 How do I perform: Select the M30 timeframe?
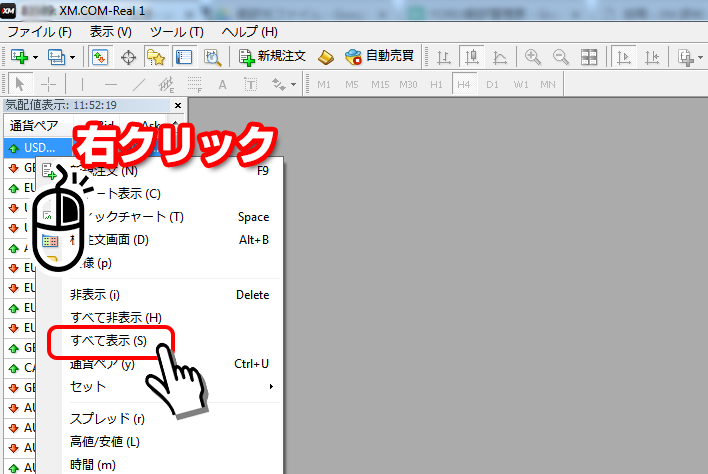[x=408, y=84]
